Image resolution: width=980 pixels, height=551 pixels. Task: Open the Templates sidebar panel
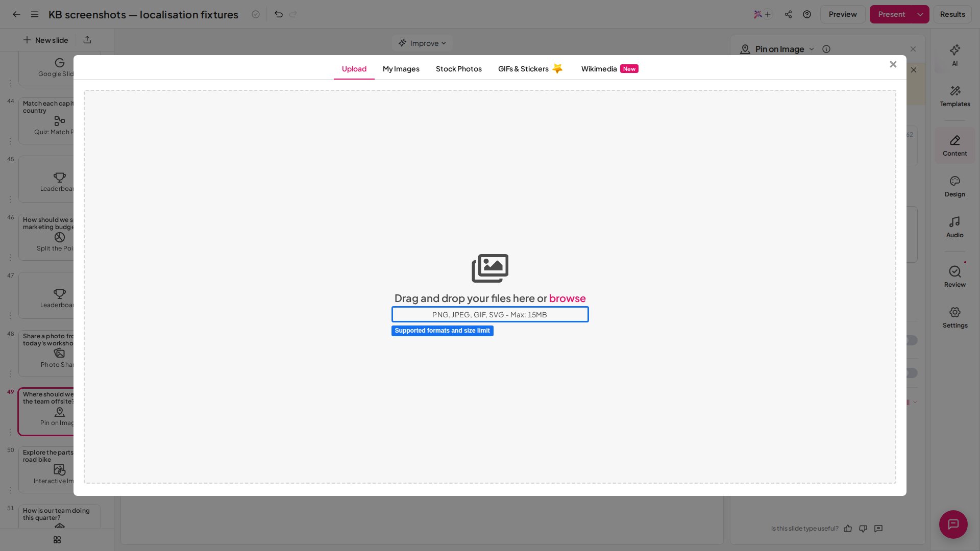coord(954,96)
